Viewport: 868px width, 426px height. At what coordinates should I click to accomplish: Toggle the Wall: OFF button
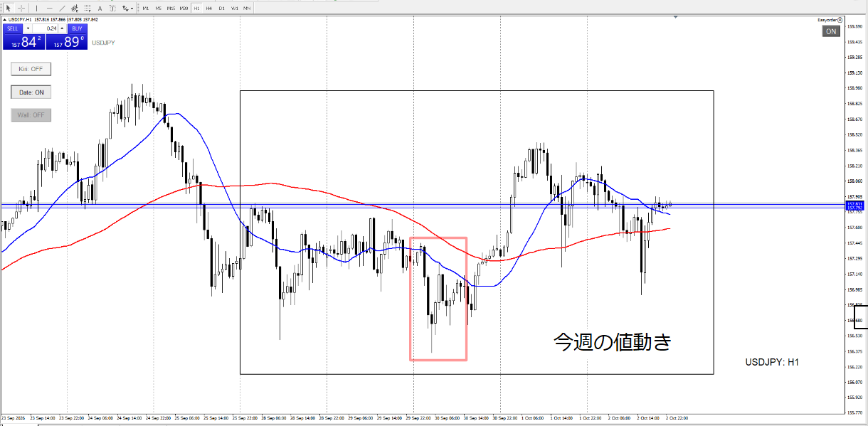[x=31, y=115]
